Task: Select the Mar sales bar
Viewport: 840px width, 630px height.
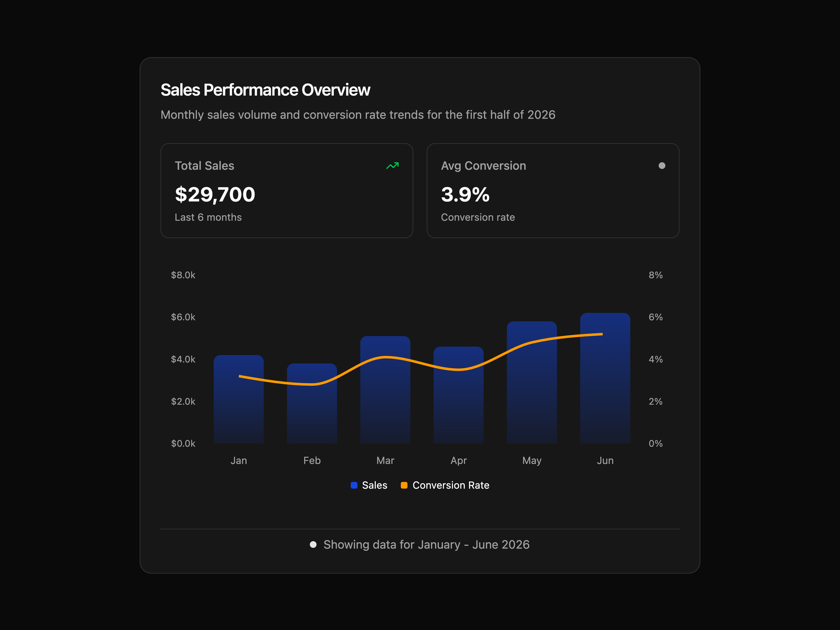Action: coord(385,390)
